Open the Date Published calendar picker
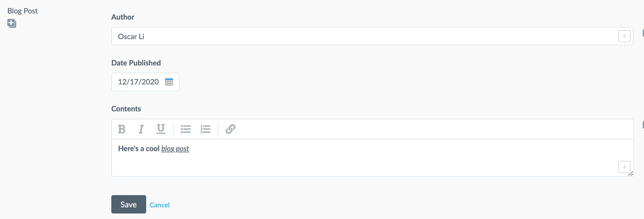The width and height of the screenshot is (644, 219). click(x=169, y=82)
